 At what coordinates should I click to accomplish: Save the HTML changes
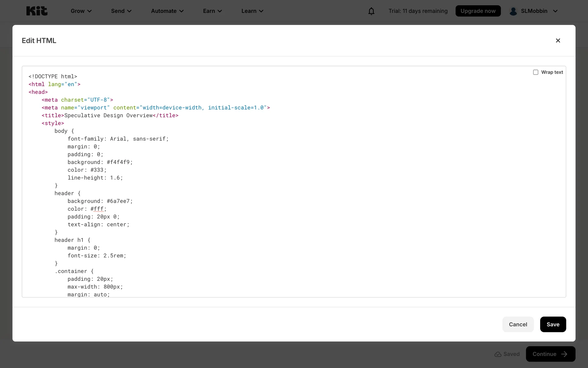point(553,324)
